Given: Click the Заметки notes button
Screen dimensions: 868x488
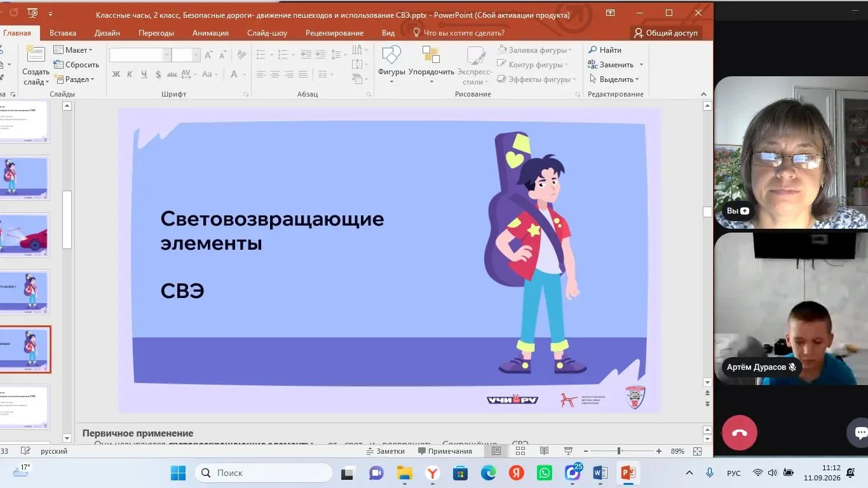Looking at the screenshot, I should 385,451.
